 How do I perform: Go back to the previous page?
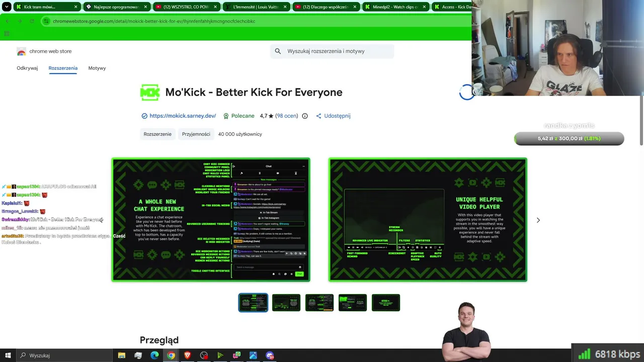click(8, 21)
